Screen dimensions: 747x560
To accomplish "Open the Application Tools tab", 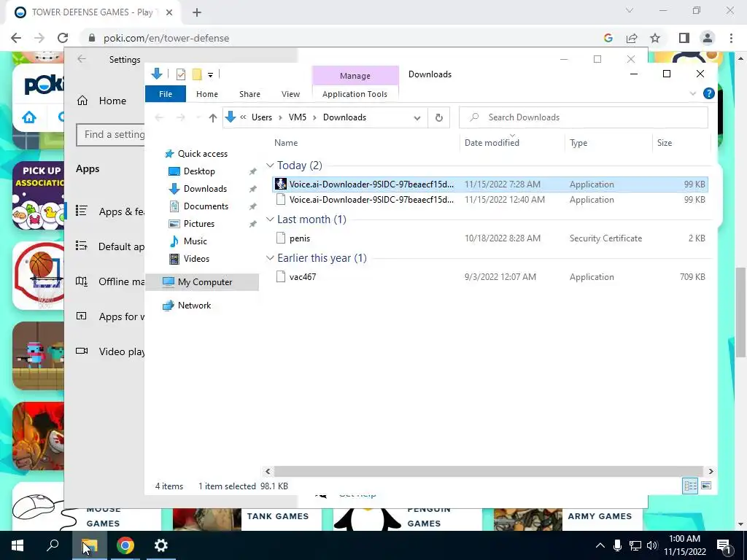I will [355, 94].
